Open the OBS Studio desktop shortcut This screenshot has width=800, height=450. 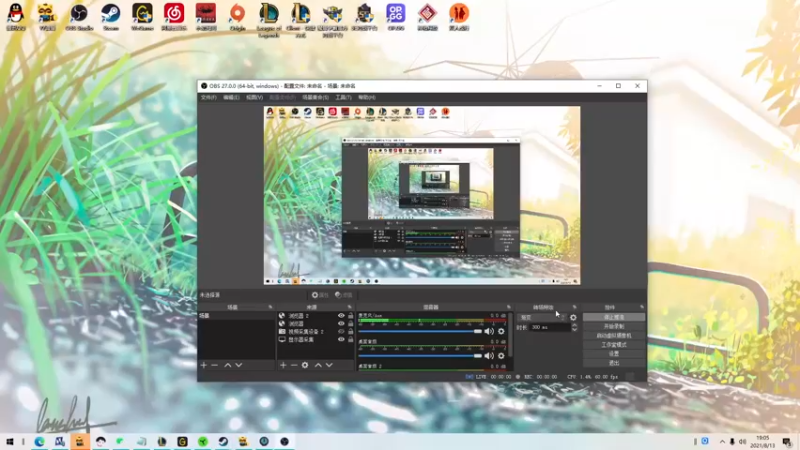tap(79, 17)
